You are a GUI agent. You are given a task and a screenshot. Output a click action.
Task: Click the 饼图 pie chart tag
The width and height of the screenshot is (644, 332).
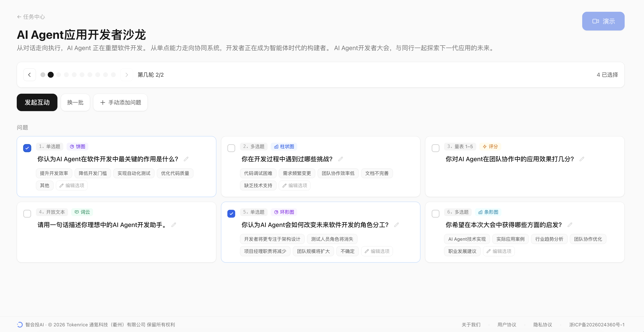pos(77,146)
